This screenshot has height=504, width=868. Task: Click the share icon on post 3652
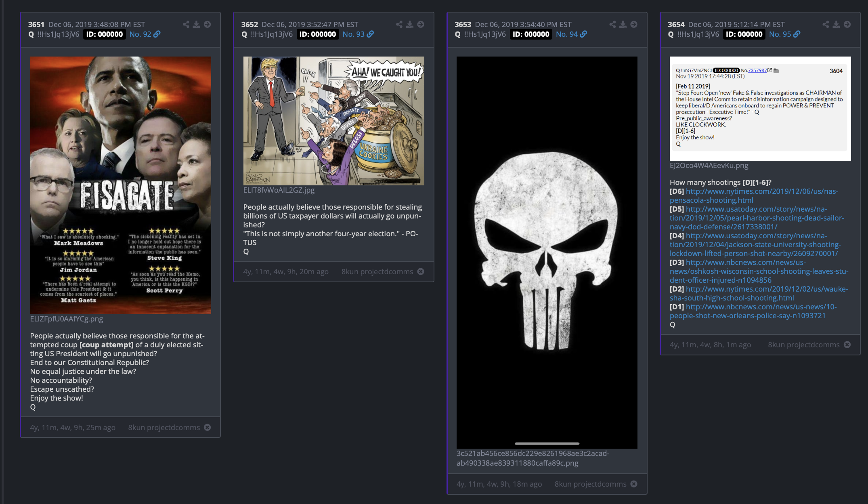pyautogui.click(x=399, y=24)
